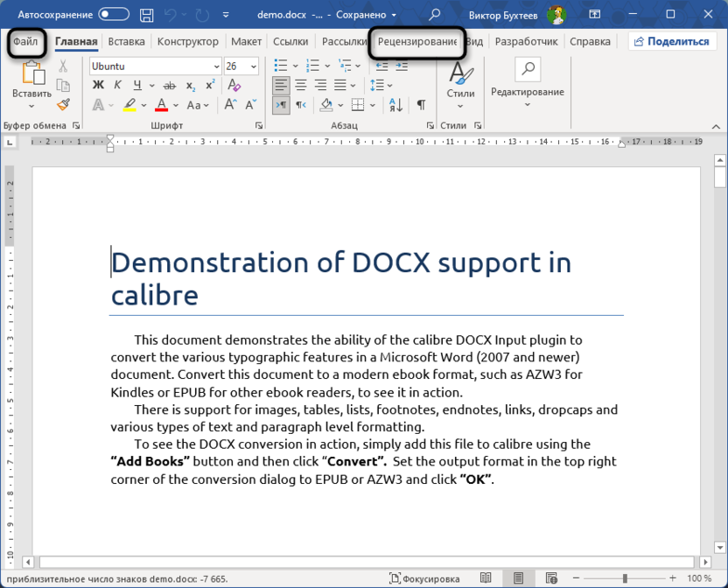
Task: Open the Абзац dialog launcher
Action: (x=430, y=125)
